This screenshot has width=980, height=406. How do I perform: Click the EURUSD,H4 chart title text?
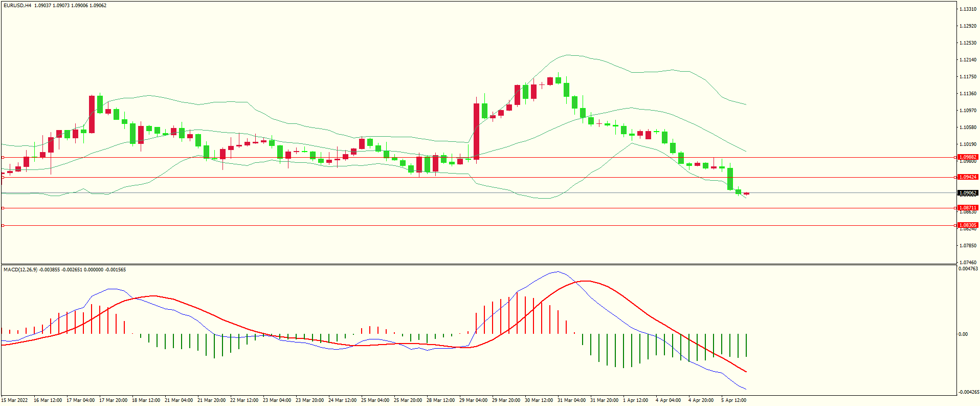coord(17,6)
